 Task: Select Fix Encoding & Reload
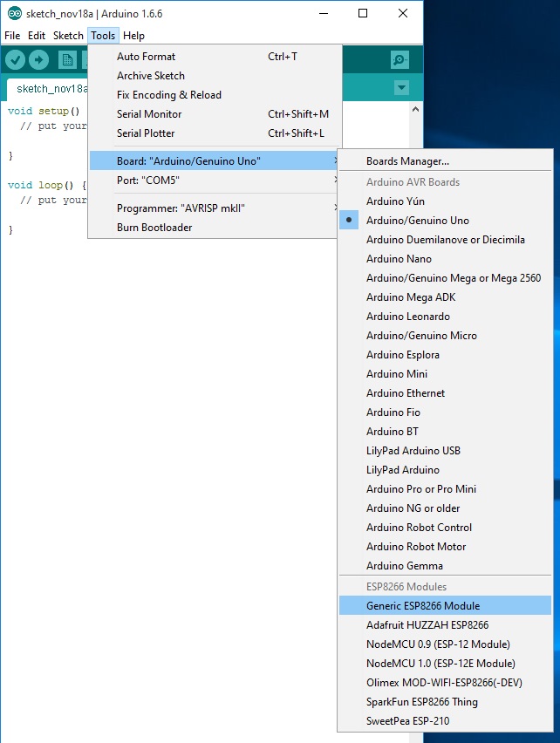(x=215, y=95)
